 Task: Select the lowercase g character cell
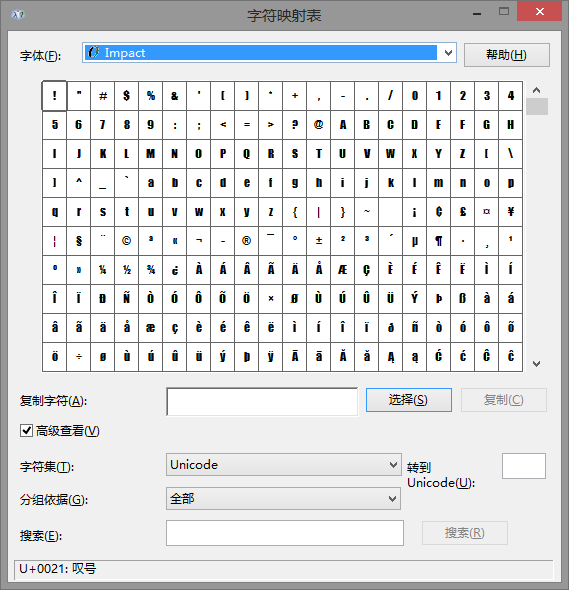[x=295, y=182]
